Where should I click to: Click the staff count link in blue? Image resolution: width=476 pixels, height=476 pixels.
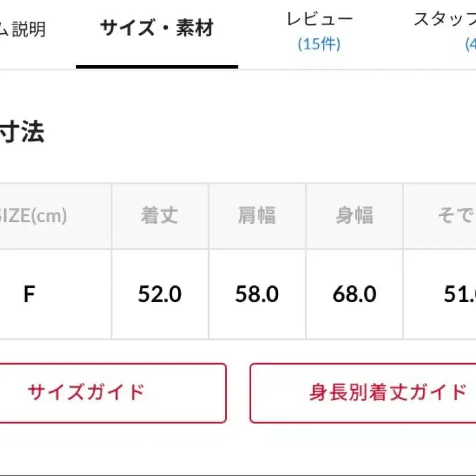[x=471, y=45]
